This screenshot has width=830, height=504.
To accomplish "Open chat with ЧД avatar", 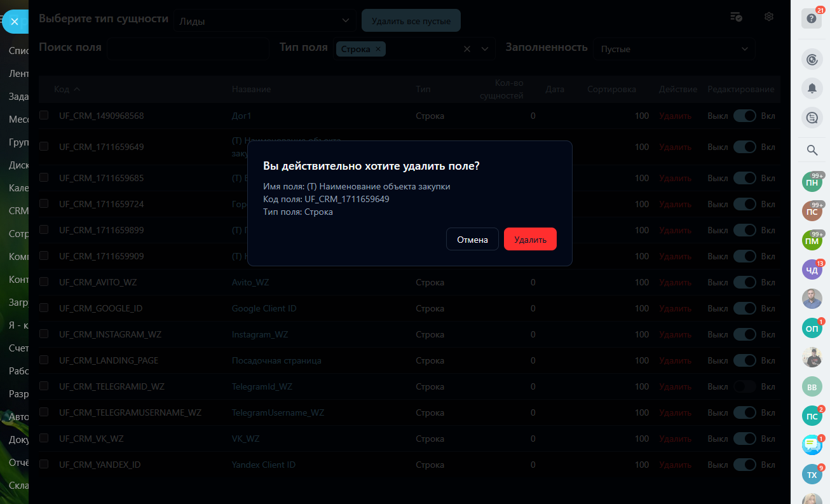I will (x=812, y=269).
